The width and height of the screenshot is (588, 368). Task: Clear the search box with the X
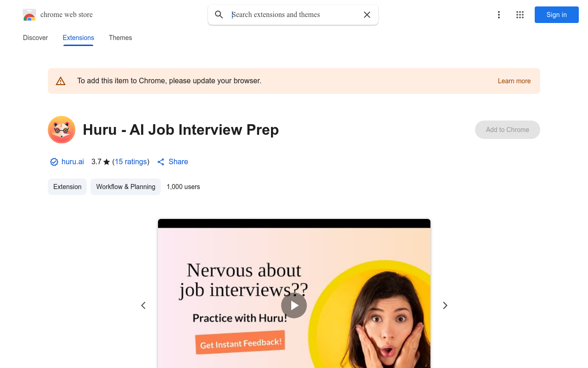click(x=367, y=15)
